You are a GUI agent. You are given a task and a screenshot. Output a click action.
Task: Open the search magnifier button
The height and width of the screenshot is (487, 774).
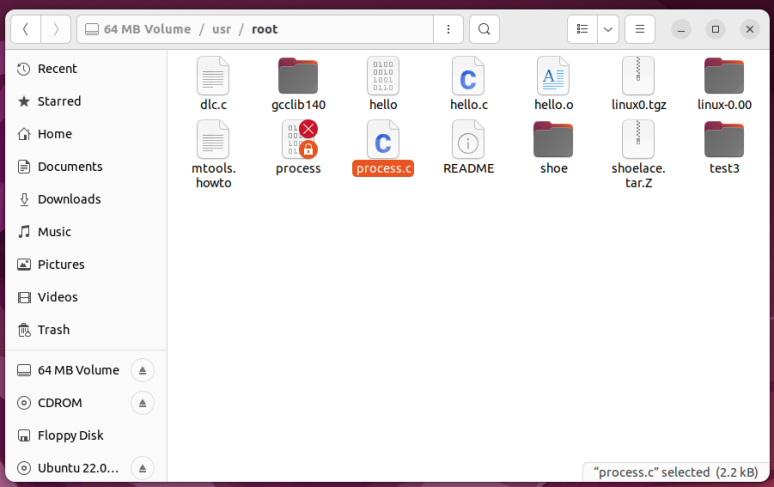point(484,30)
